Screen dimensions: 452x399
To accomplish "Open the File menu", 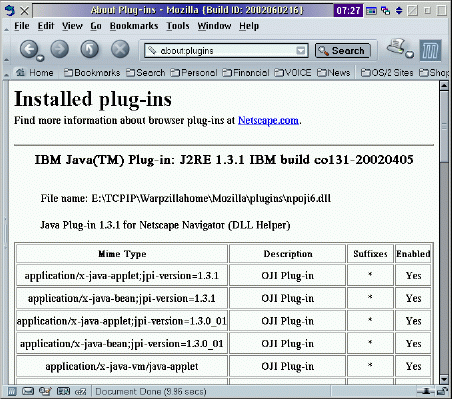I will coord(22,26).
